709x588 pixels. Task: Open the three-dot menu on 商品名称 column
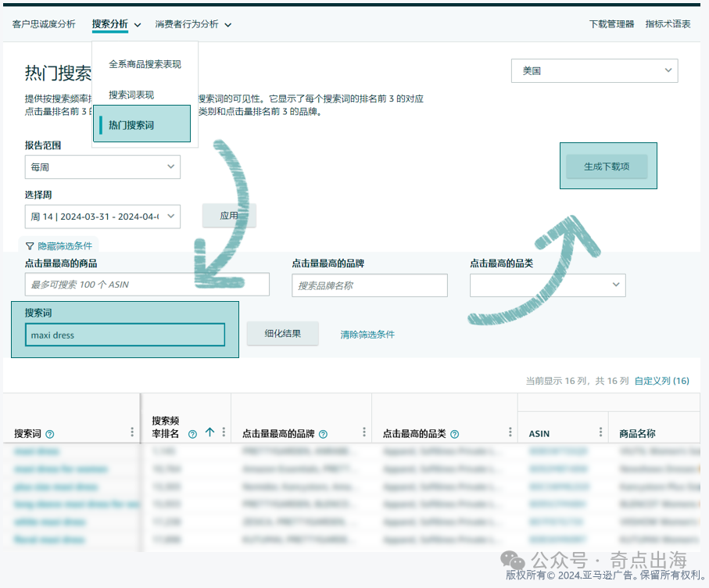click(x=698, y=432)
